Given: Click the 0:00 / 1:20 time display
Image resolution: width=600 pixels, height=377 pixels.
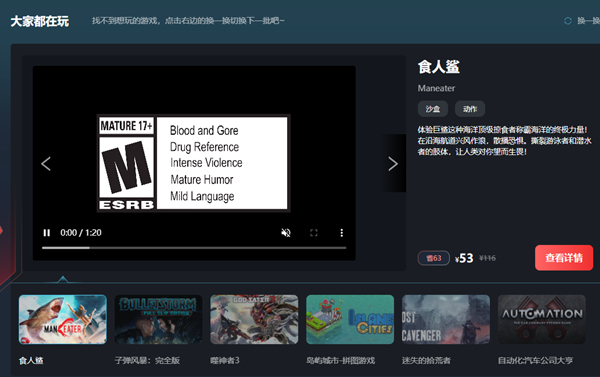Looking at the screenshot, I should (x=81, y=233).
